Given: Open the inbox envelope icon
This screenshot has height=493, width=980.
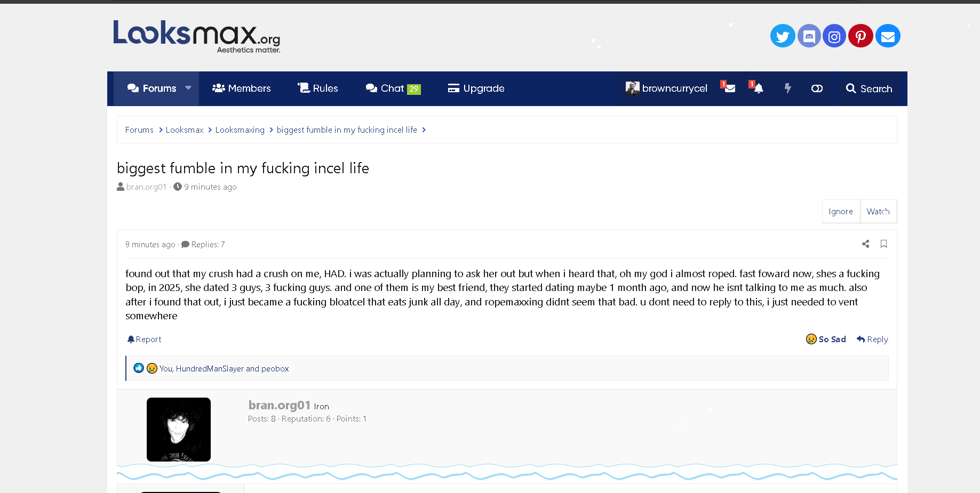Looking at the screenshot, I should click(x=729, y=88).
